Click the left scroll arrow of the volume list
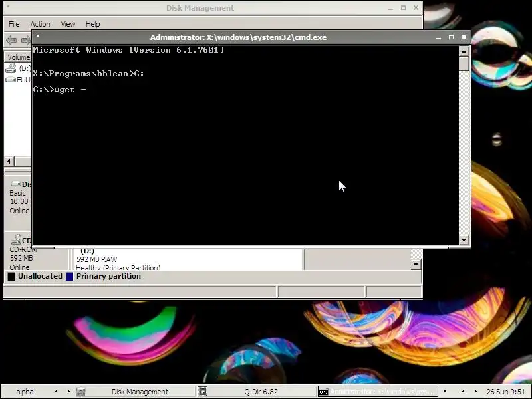532x399 pixels. (9, 161)
